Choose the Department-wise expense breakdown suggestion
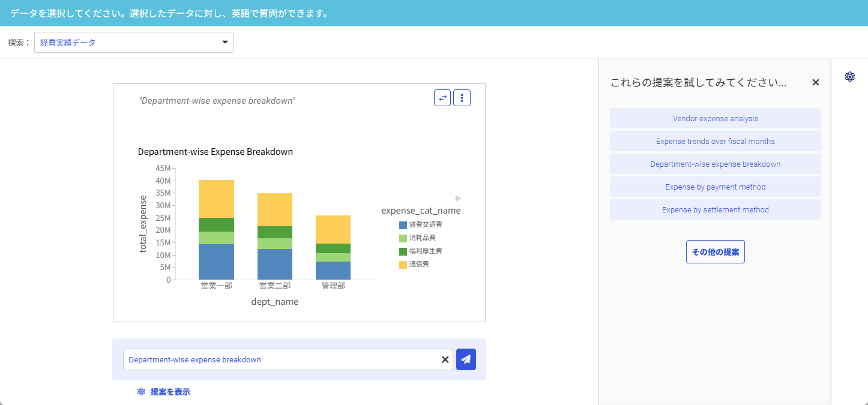 click(x=716, y=164)
